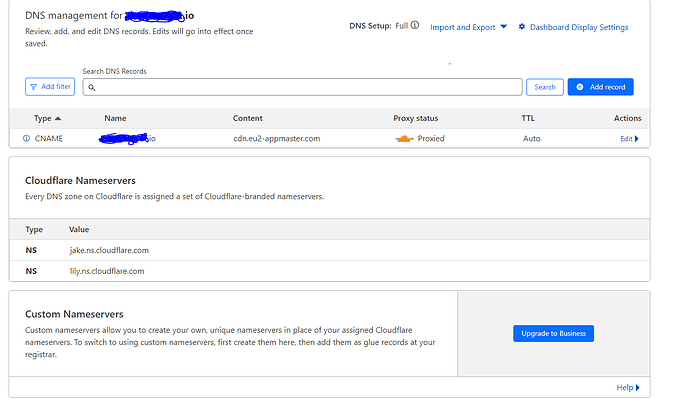
Task: Open the Import and Export dropdown
Action: click(468, 27)
